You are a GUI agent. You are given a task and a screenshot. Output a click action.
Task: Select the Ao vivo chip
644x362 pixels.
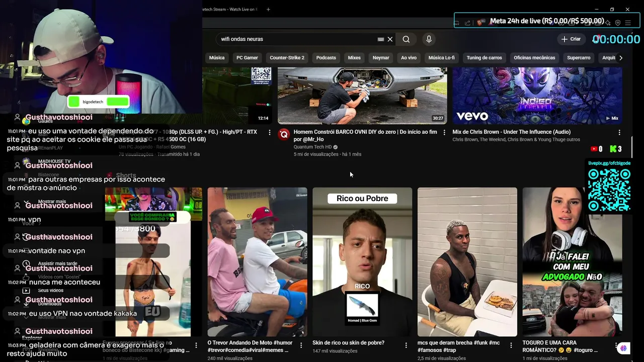coord(409,58)
